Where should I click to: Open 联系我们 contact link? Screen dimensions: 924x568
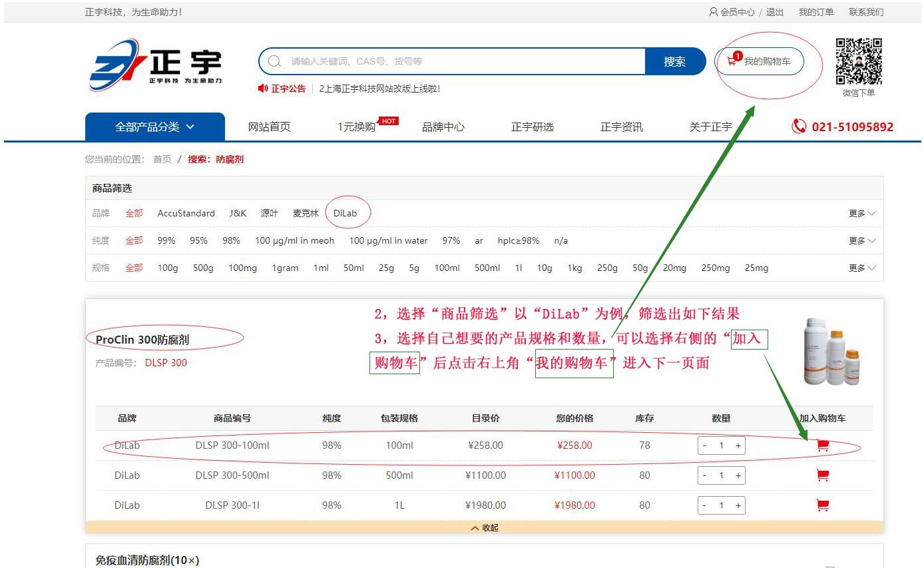tap(866, 12)
